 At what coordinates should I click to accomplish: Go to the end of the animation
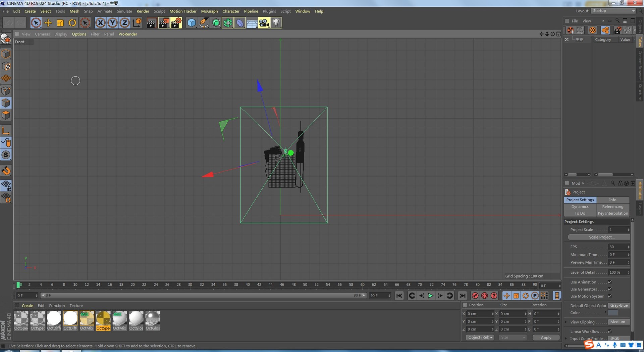[x=462, y=296]
